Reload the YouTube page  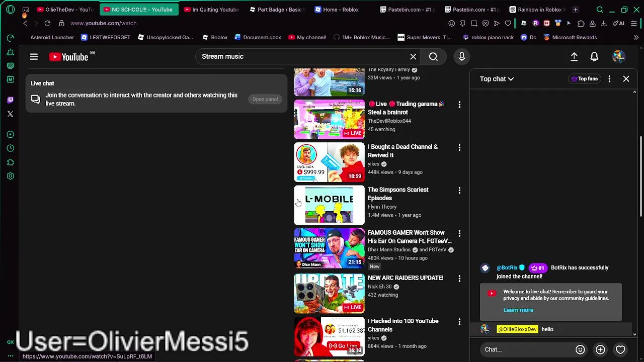(47, 23)
